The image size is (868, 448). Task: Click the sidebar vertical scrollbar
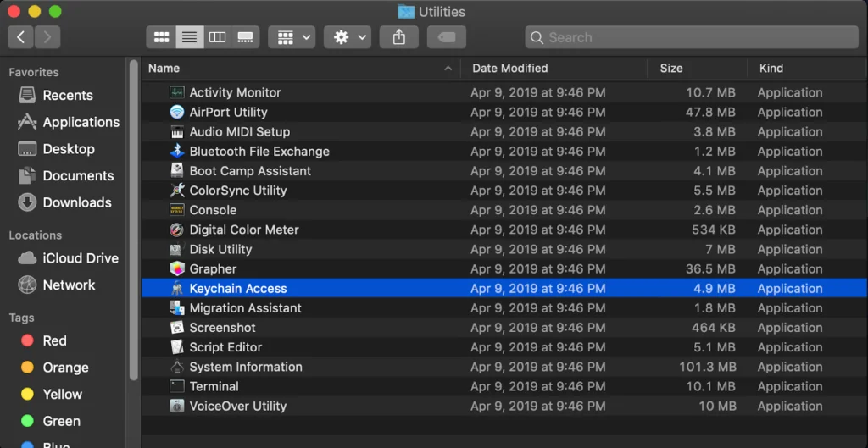tap(133, 220)
